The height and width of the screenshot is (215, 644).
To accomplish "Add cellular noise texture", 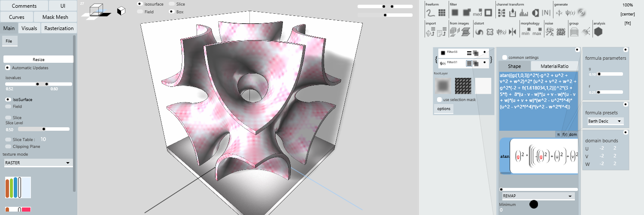I will click(561, 32).
